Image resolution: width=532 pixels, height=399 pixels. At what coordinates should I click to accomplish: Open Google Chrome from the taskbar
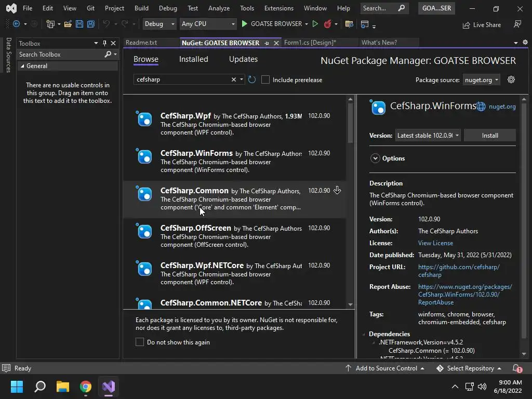pos(86,387)
